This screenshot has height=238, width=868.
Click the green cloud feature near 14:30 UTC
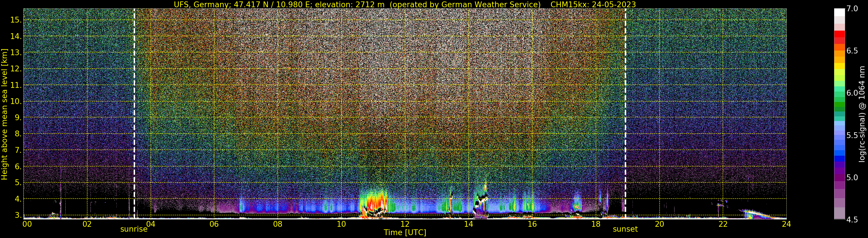tap(480, 200)
